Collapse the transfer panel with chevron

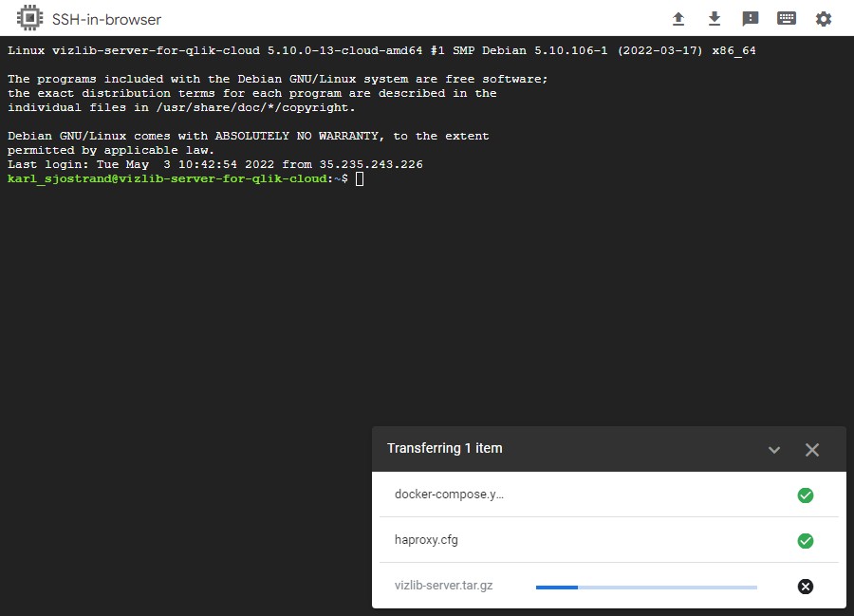pos(774,450)
